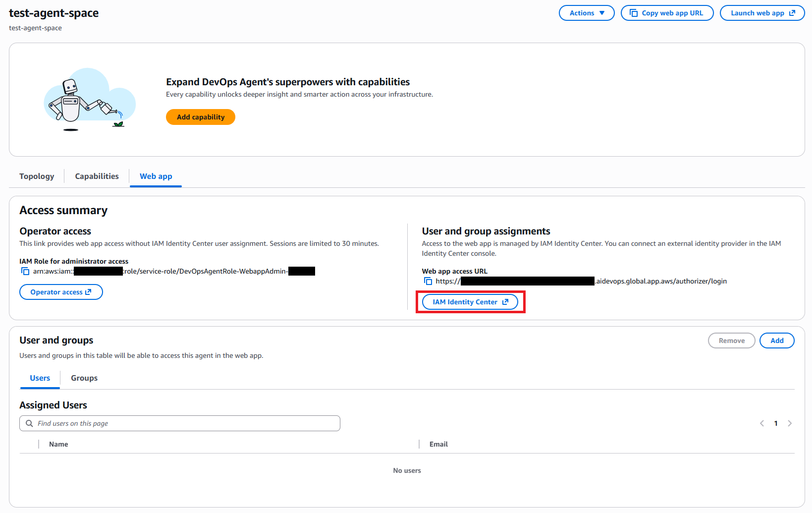
Task: Click into the Find users search field
Action: coord(180,423)
